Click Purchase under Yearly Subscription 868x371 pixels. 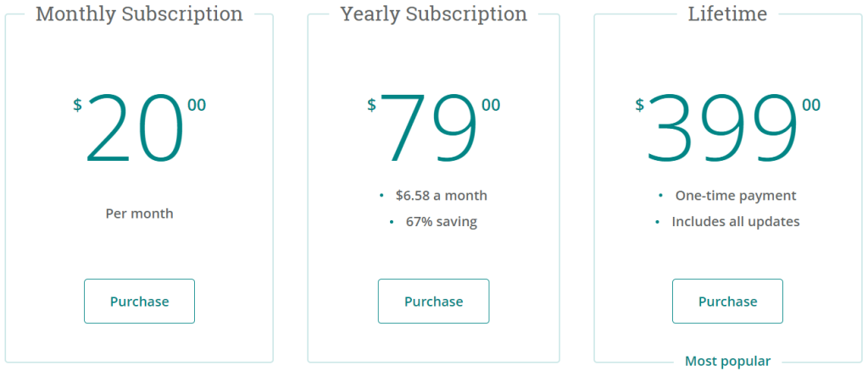click(x=433, y=301)
